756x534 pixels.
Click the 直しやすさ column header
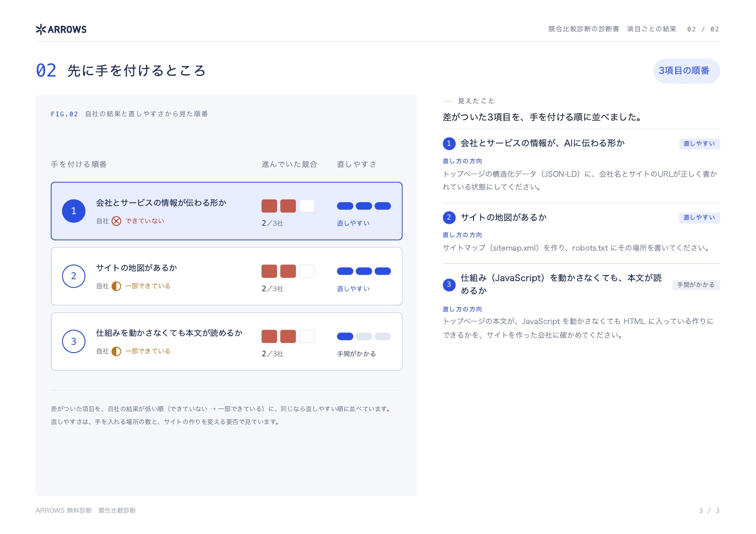click(x=357, y=164)
